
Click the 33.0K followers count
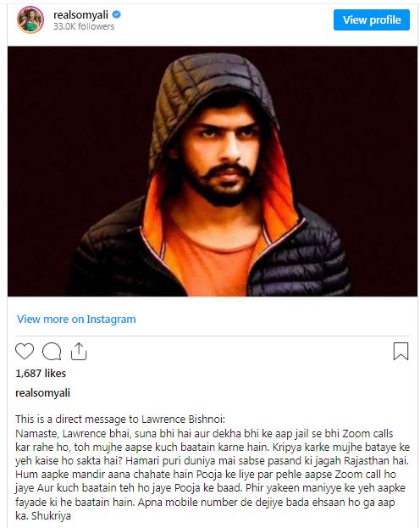coord(84,26)
